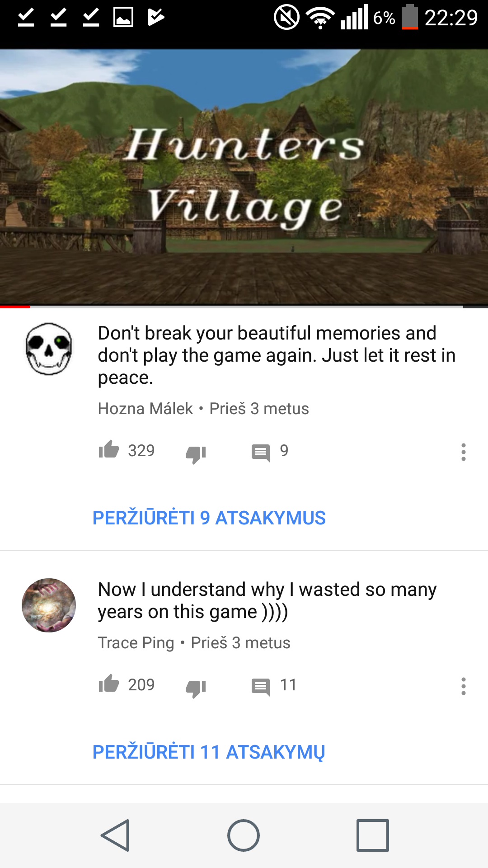This screenshot has width=488, height=868.
Task: Tap the Hunters Village video player
Action: pyautogui.click(x=244, y=177)
